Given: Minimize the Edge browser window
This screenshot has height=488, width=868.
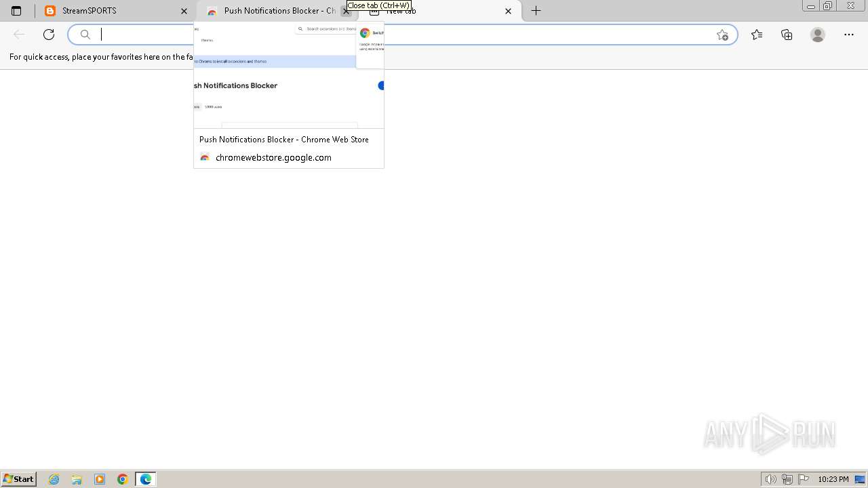Looking at the screenshot, I should (810, 6).
